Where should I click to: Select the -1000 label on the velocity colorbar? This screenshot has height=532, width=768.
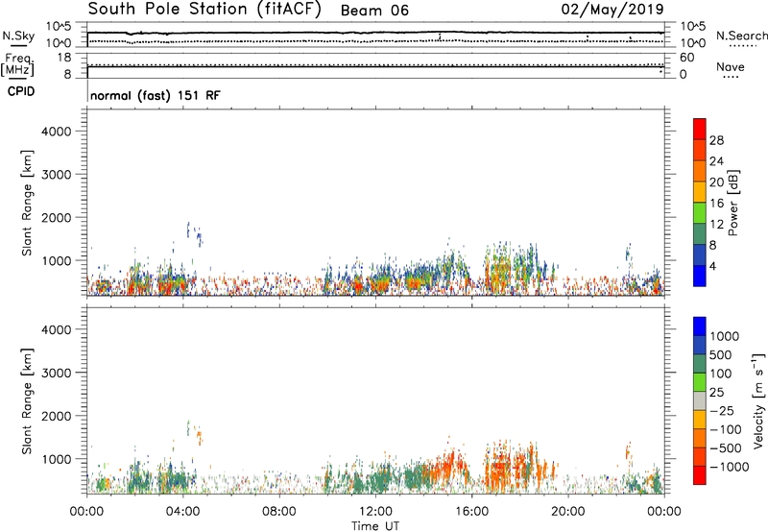(729, 467)
